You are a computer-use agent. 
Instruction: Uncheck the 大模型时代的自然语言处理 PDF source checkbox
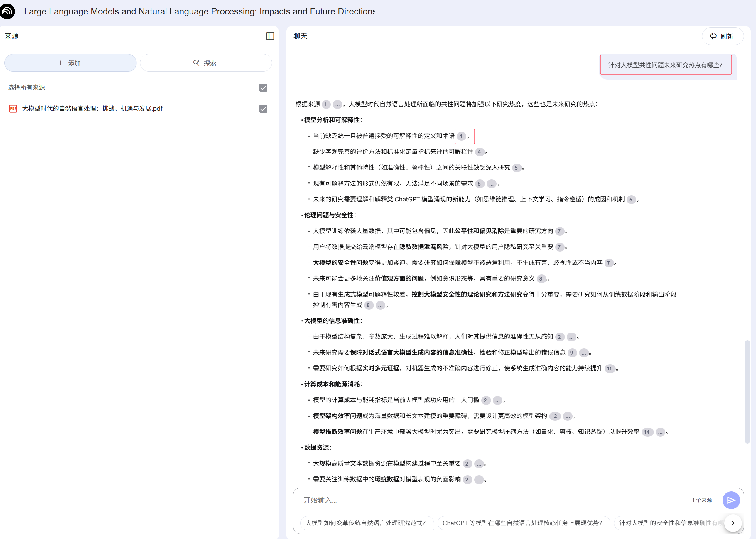coord(263,109)
